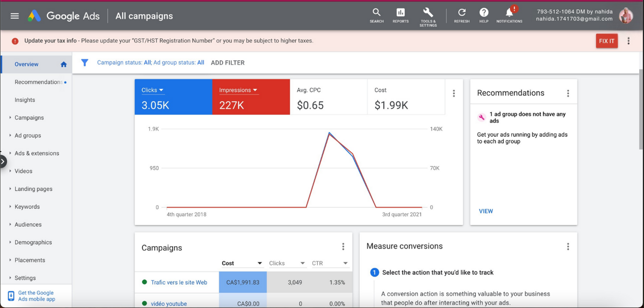This screenshot has height=308, width=644.
Task: Click VIEW link in Recommendations card
Action: (486, 211)
